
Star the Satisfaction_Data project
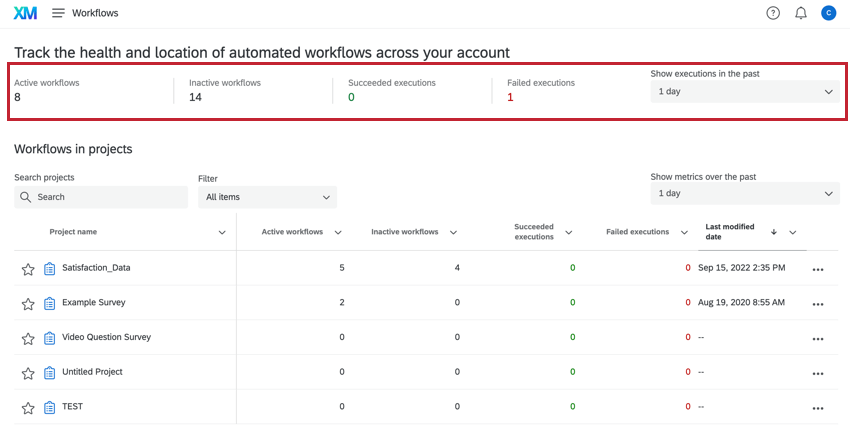(28, 269)
